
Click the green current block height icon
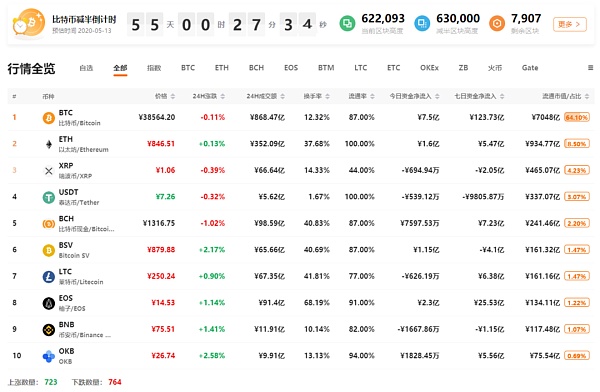(x=347, y=24)
